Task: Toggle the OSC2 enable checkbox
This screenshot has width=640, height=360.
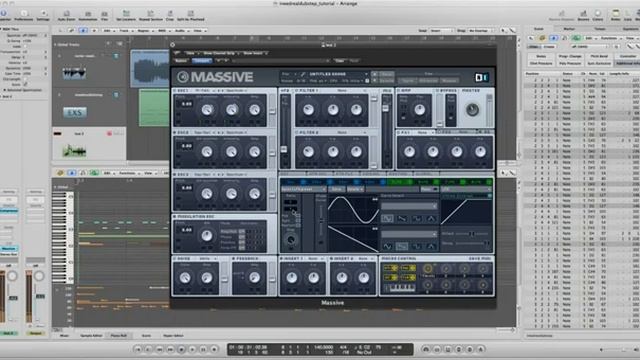Action: (175, 133)
